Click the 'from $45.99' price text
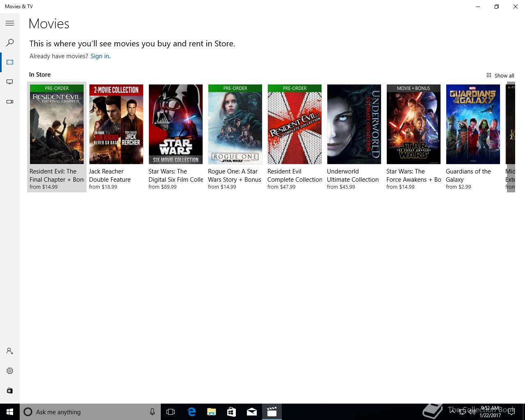The image size is (525, 420). click(341, 187)
